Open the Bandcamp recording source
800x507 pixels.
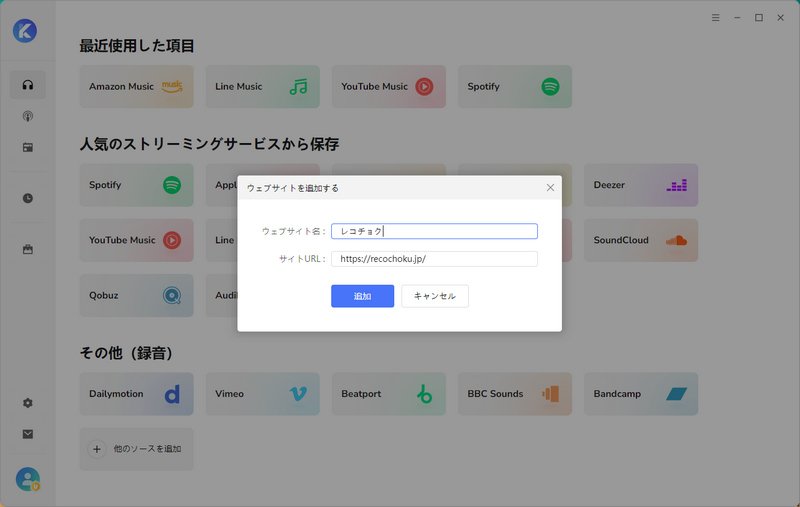(x=641, y=394)
